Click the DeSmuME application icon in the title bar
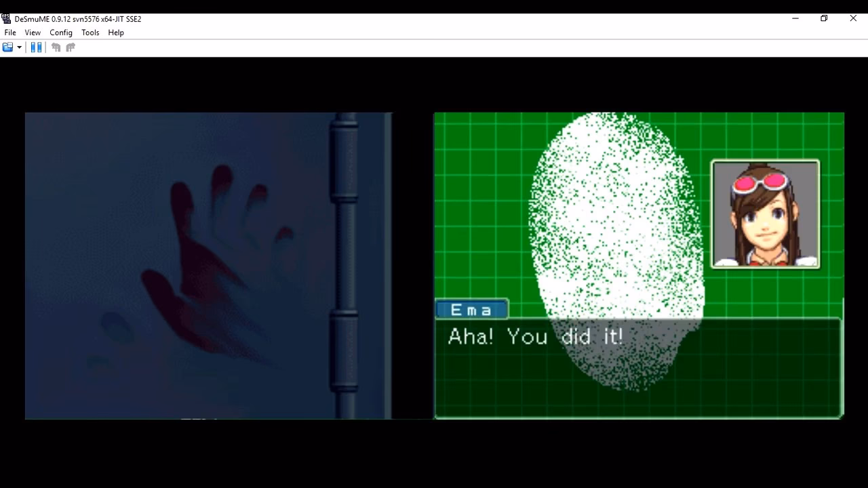 point(6,19)
